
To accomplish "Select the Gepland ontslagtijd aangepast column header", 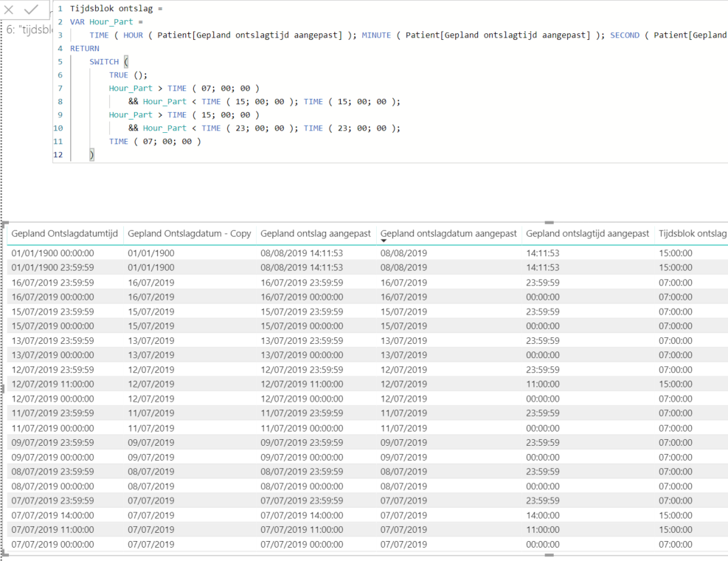I will pyautogui.click(x=587, y=233).
